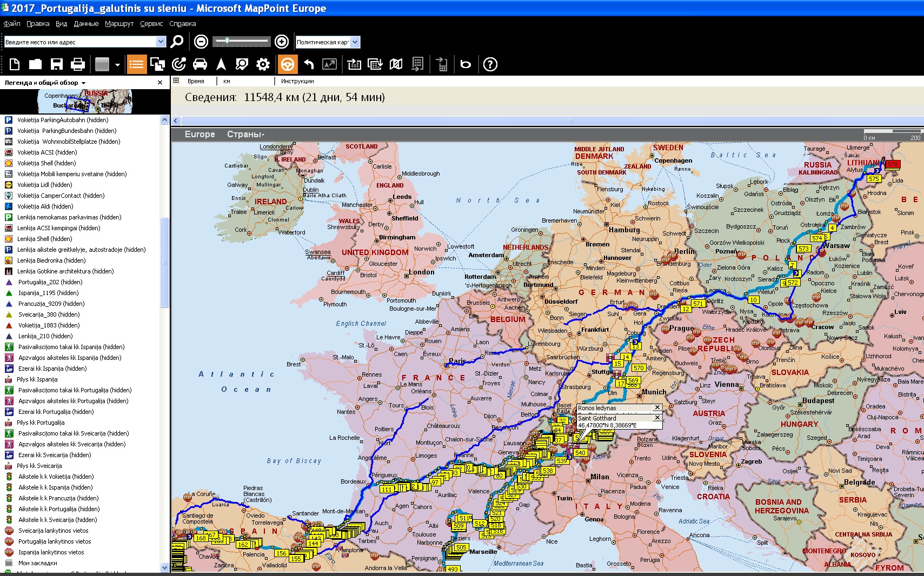Click the address search input field
Screen dimensions: 924x576
pos(80,42)
